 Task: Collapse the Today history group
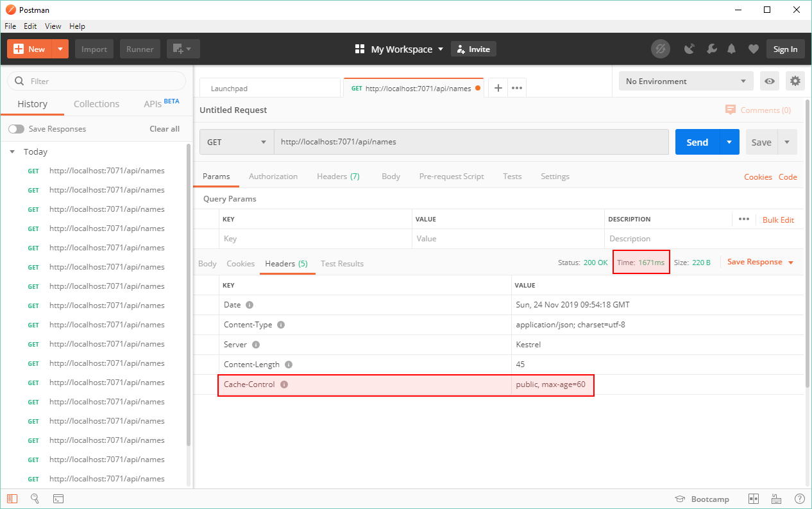(12, 152)
